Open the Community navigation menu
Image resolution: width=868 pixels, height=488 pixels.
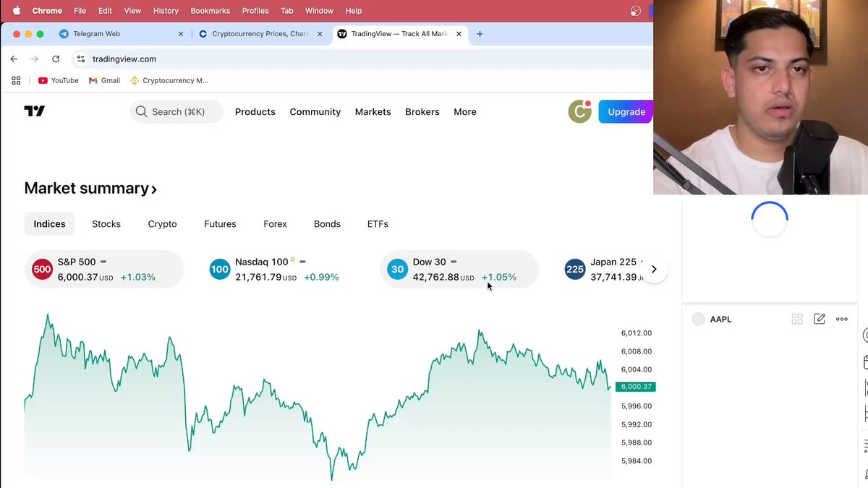pos(315,112)
